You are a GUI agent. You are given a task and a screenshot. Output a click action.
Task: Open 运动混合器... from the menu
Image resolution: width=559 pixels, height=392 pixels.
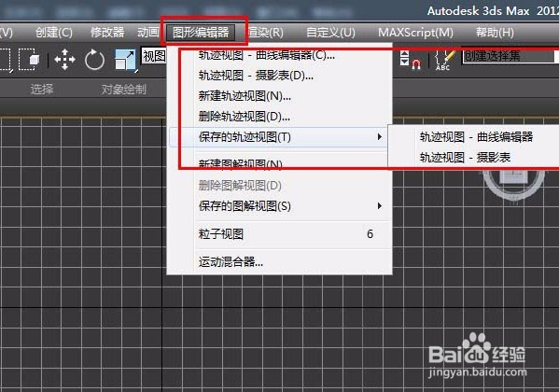[280, 262]
